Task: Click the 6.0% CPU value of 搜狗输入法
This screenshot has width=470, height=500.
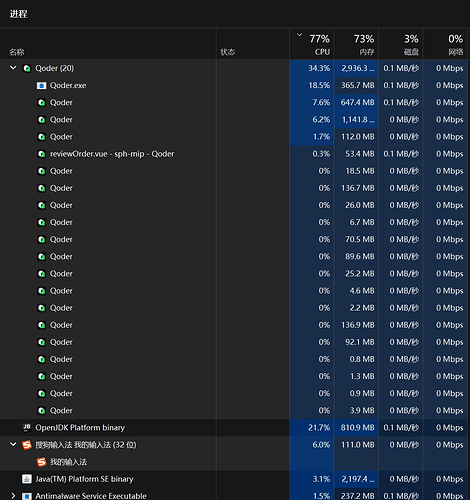Action: tap(321, 445)
